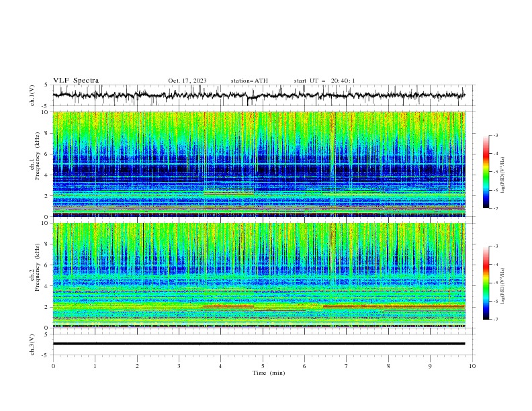Click the lower 'log(PSD)(V²/Hz)' colorbar label
Image resolution: width=532 pixels, height=411 pixels.
503,286
